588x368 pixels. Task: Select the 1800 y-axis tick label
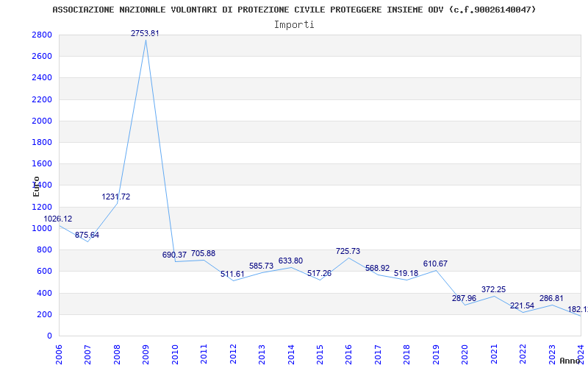(42, 142)
